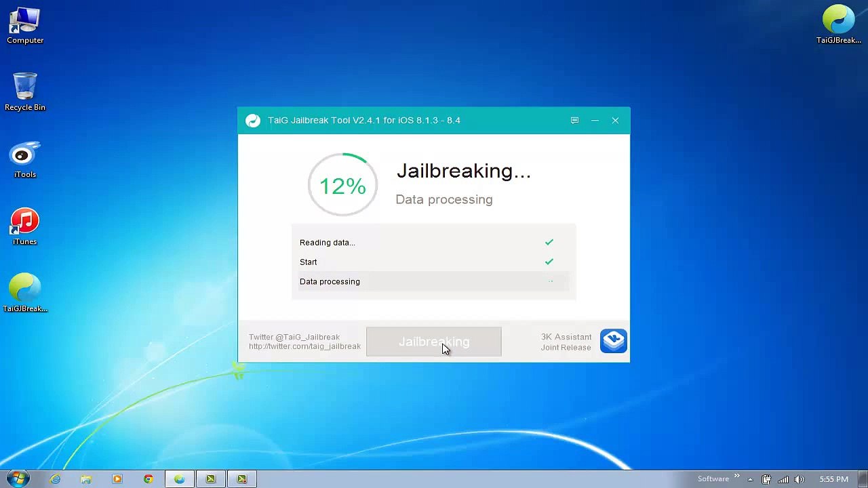Image resolution: width=868 pixels, height=488 pixels.
Task: Launch Windows Media Player from taskbar
Action: pyautogui.click(x=117, y=479)
